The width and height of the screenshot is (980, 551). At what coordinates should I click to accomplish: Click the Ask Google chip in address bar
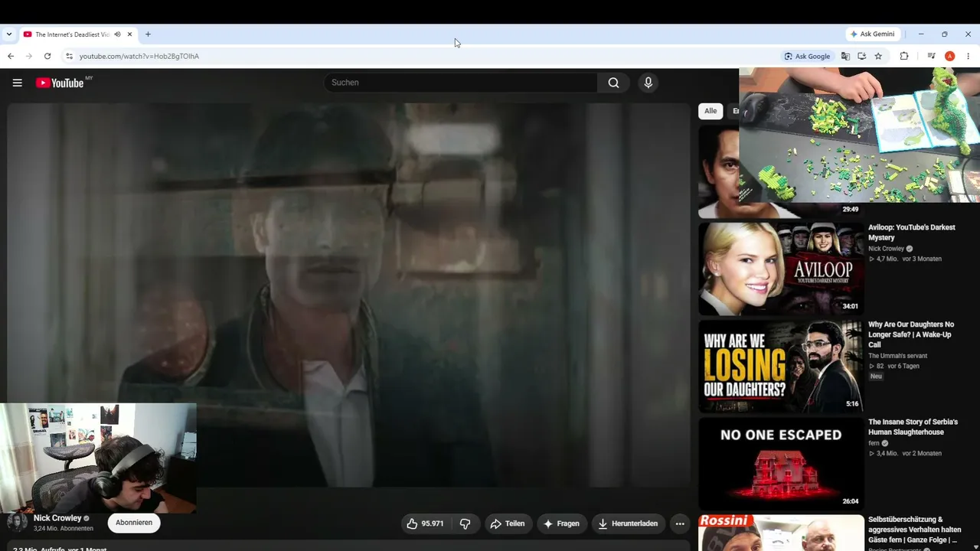(807, 56)
